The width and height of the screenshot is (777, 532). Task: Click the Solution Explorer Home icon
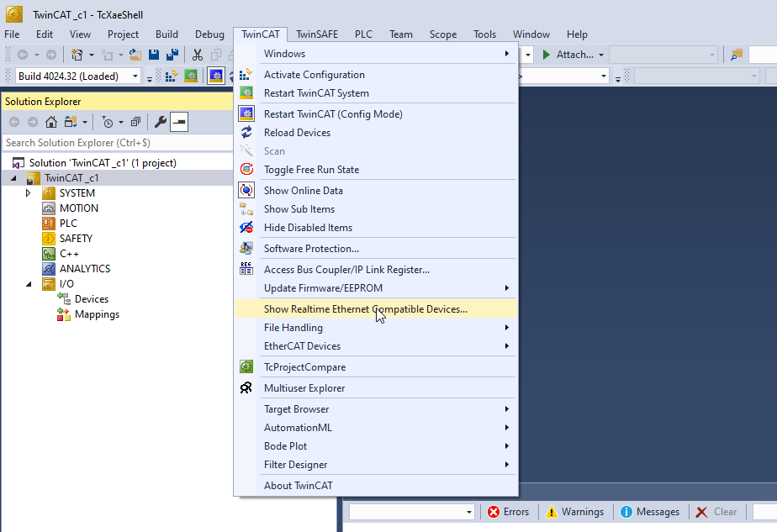(x=51, y=122)
